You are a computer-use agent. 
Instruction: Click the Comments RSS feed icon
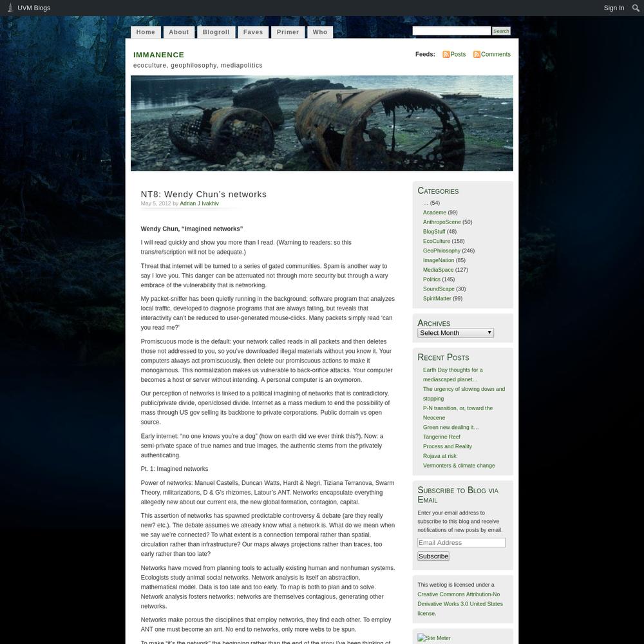tap(477, 54)
